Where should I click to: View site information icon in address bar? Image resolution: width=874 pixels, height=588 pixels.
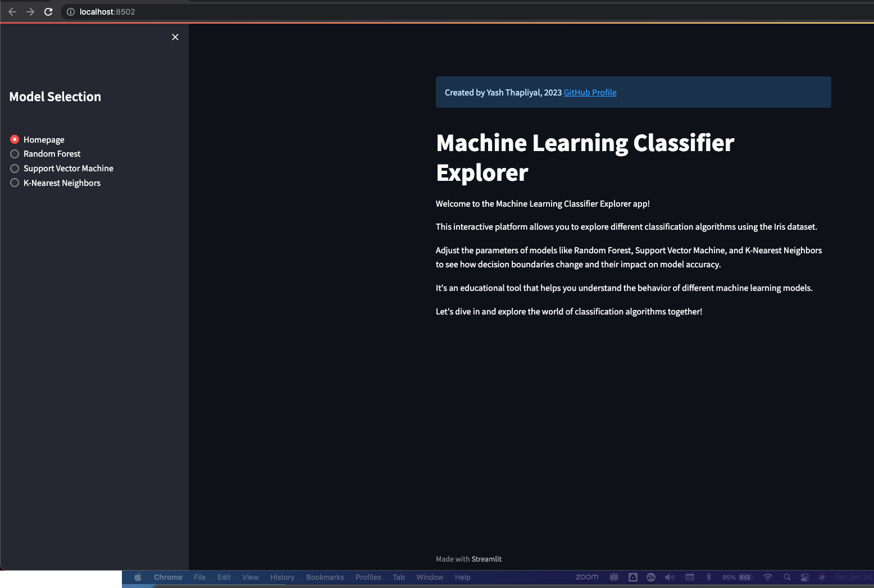coord(71,12)
